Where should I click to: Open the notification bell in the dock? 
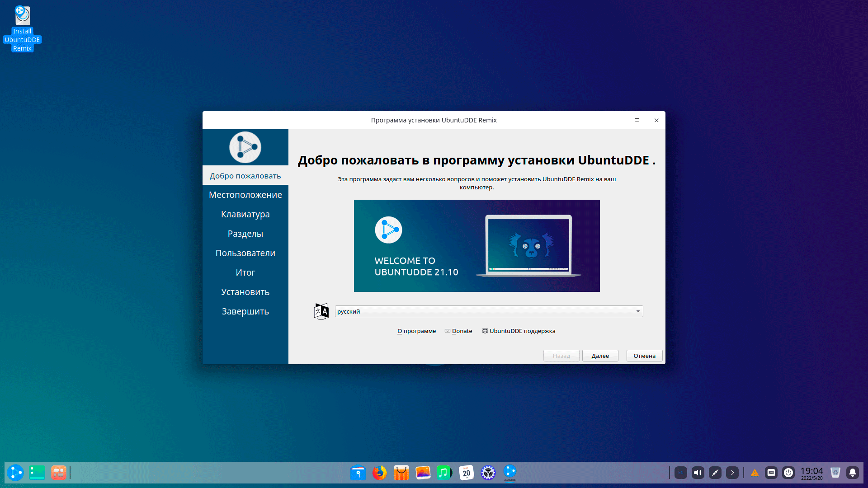point(852,473)
